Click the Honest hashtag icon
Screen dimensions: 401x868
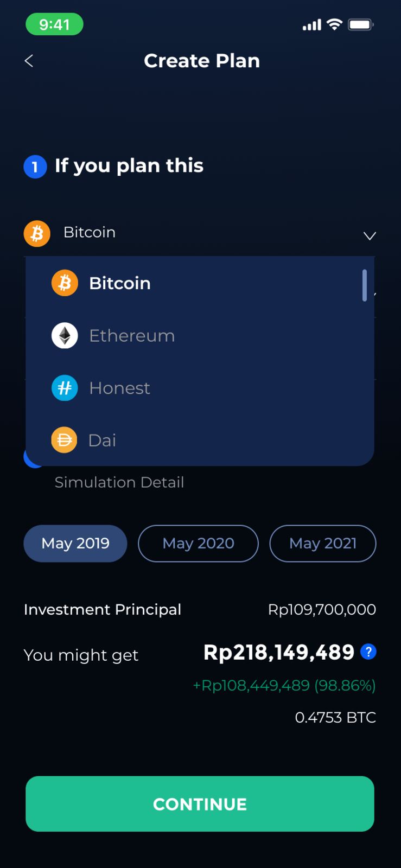coord(65,388)
